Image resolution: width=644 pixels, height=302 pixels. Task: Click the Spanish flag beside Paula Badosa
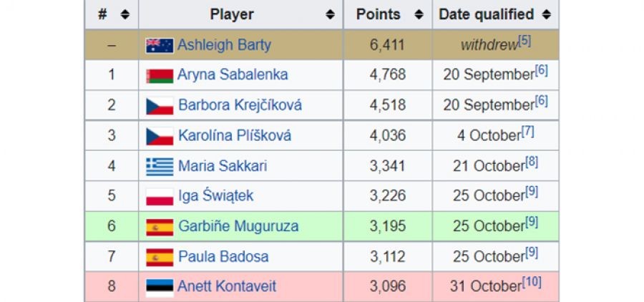point(160,257)
